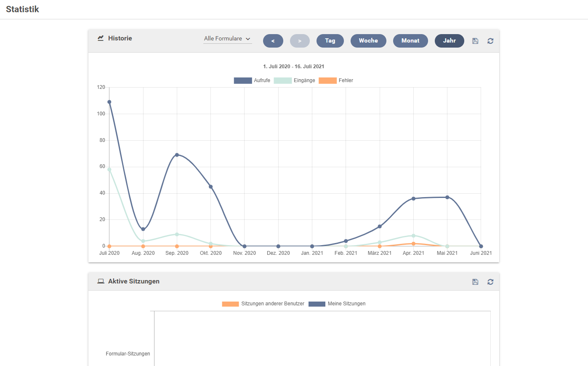This screenshot has width=588, height=366.
Task: Go to next time period
Action: [x=300, y=41]
